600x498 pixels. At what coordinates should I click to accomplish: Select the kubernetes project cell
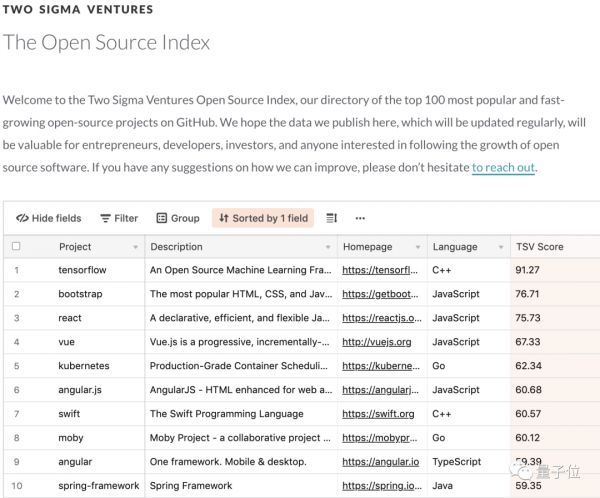(x=84, y=366)
